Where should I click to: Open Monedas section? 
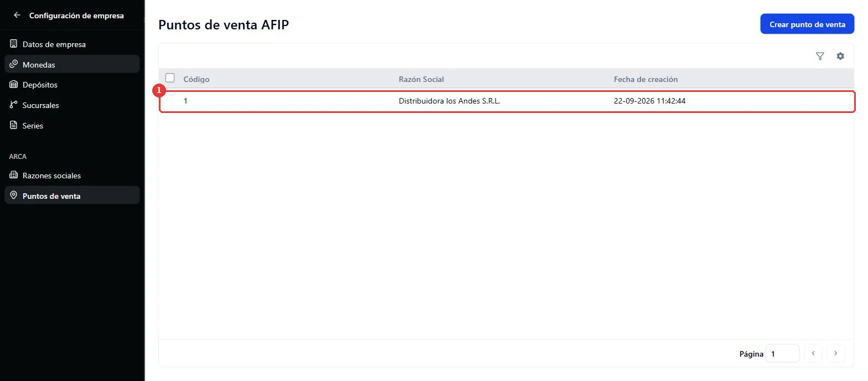[x=72, y=64]
